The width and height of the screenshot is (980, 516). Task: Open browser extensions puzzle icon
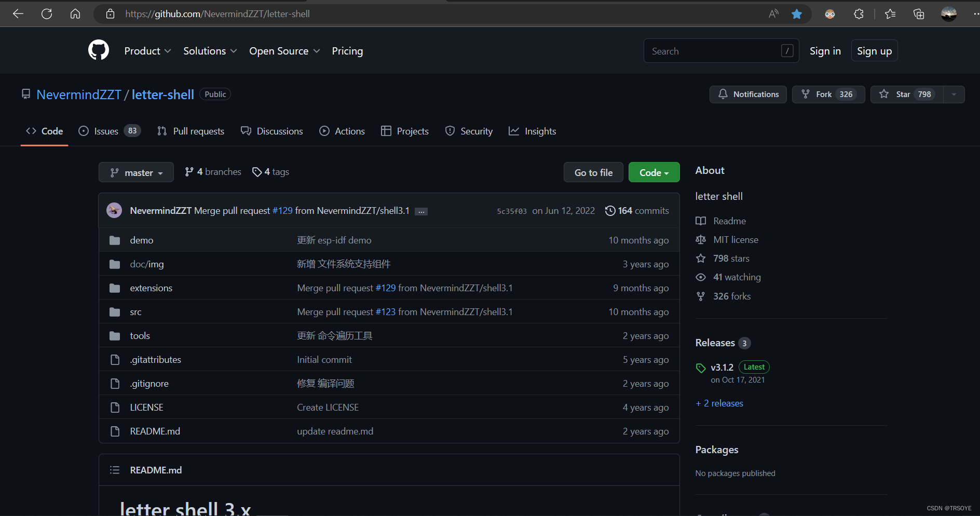[x=859, y=14]
